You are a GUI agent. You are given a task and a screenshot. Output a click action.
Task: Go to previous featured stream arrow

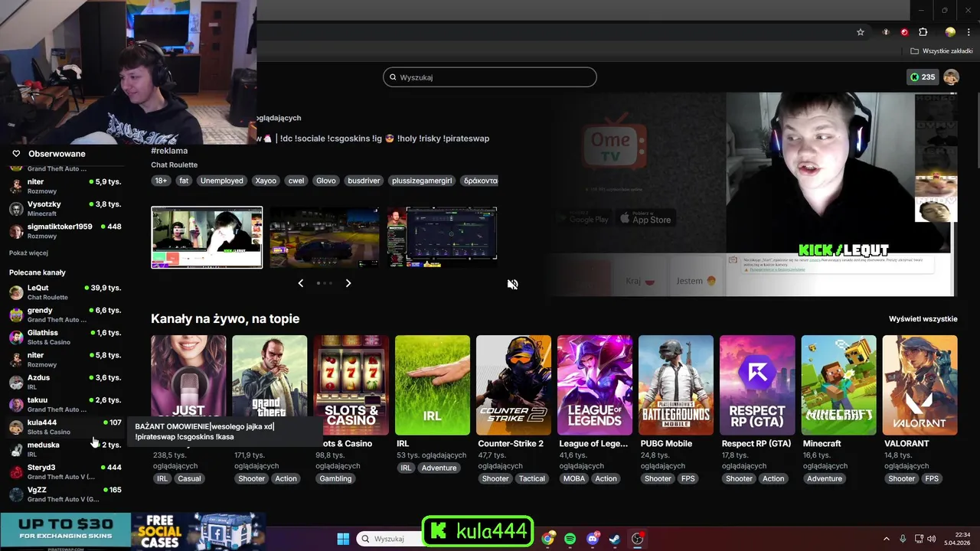point(300,283)
